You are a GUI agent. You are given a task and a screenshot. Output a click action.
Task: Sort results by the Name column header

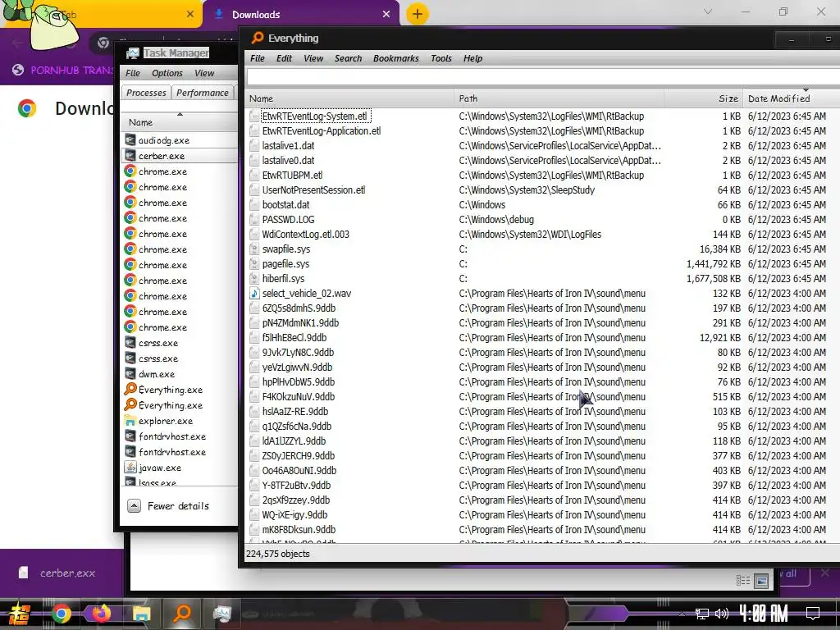point(349,98)
